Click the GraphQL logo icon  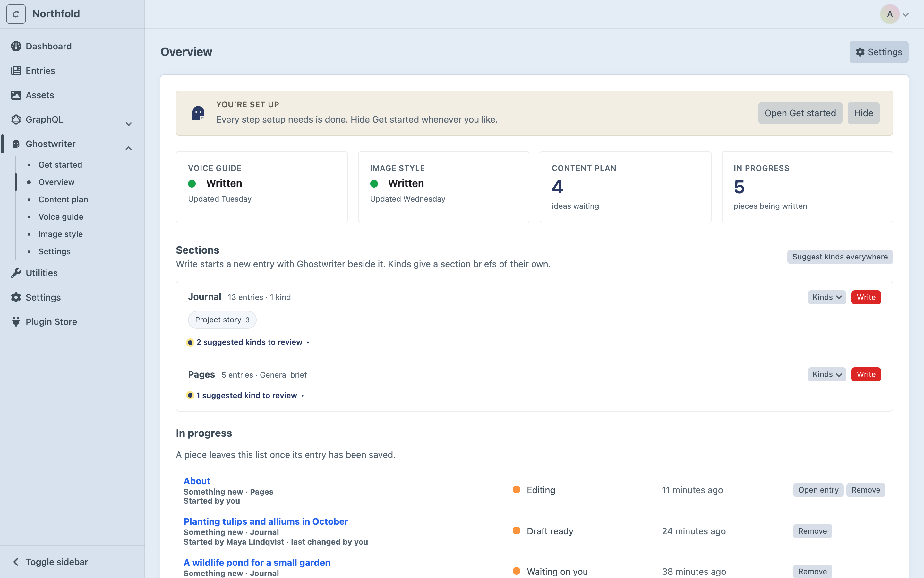(x=16, y=120)
